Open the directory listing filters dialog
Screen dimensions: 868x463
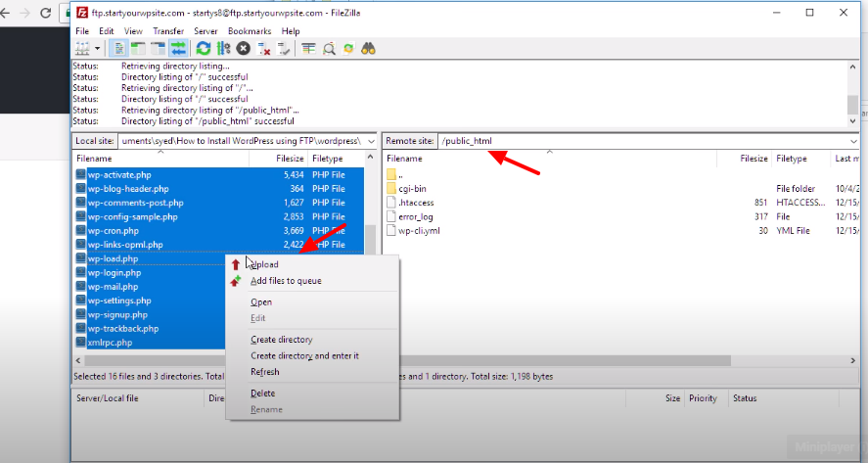pos(308,49)
